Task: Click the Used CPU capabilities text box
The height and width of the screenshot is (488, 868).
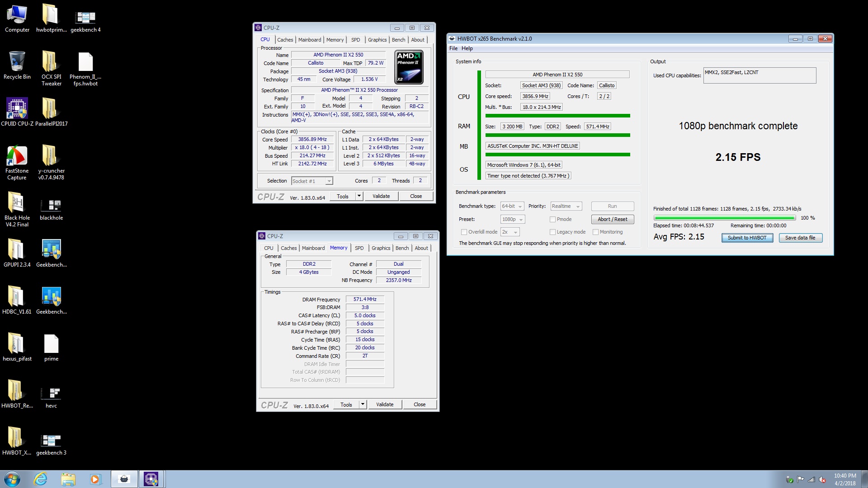Action: [x=759, y=75]
